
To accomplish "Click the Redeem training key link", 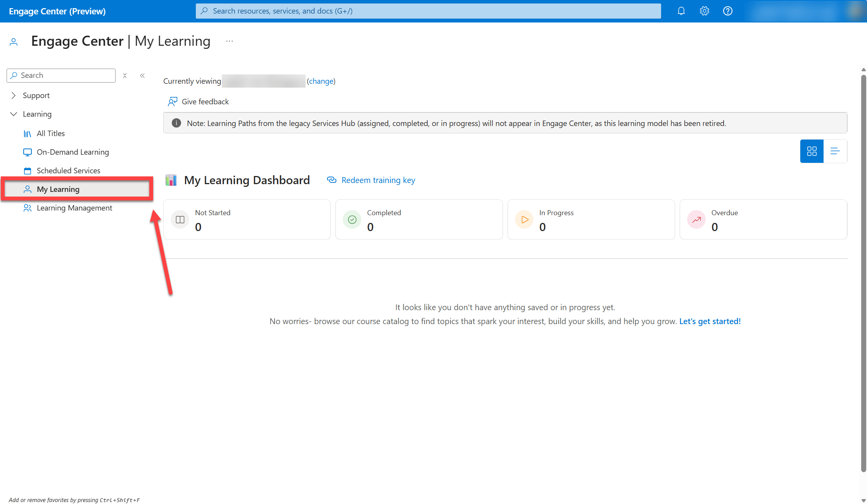I will pyautogui.click(x=378, y=180).
